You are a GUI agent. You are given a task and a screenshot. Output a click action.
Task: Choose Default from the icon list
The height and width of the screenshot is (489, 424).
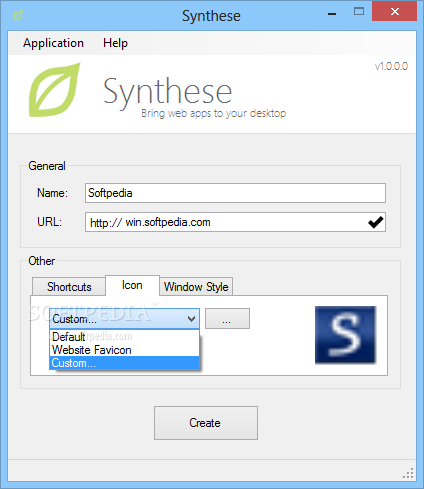pyautogui.click(x=124, y=337)
